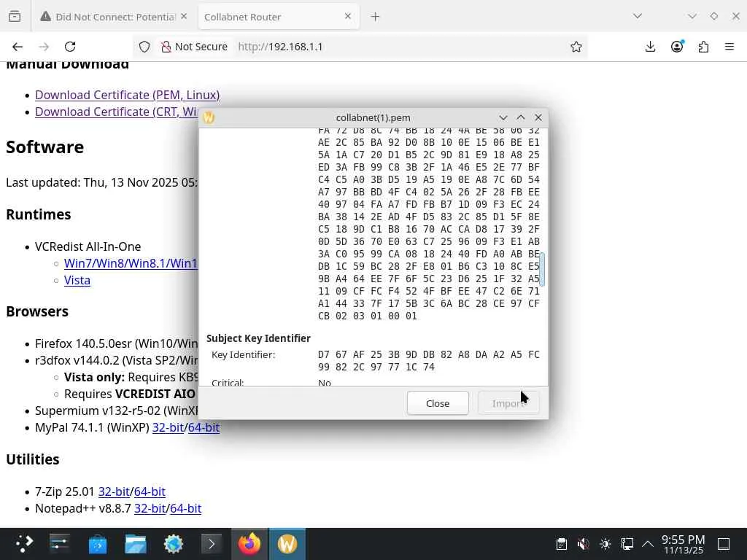747x560 pixels.
Task: Open System Settings from the taskbar
Action: coord(60,544)
